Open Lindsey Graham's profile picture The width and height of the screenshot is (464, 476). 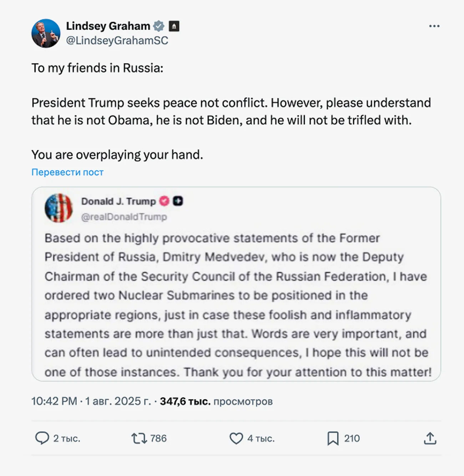point(46,33)
